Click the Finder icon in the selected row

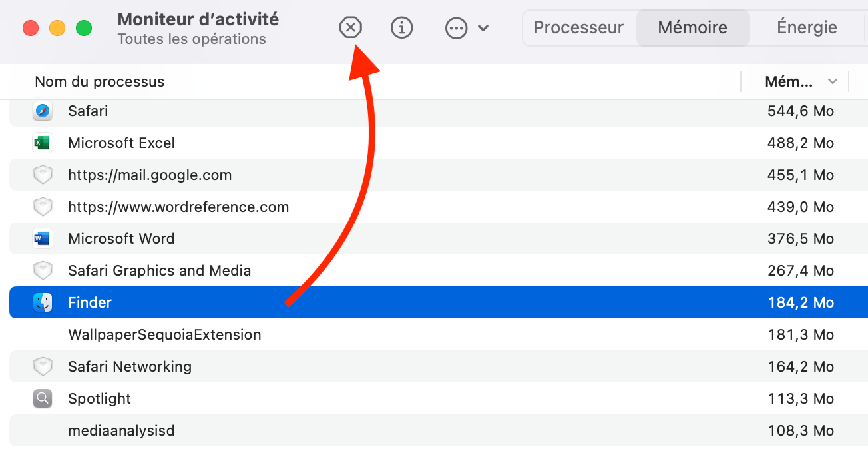(42, 302)
